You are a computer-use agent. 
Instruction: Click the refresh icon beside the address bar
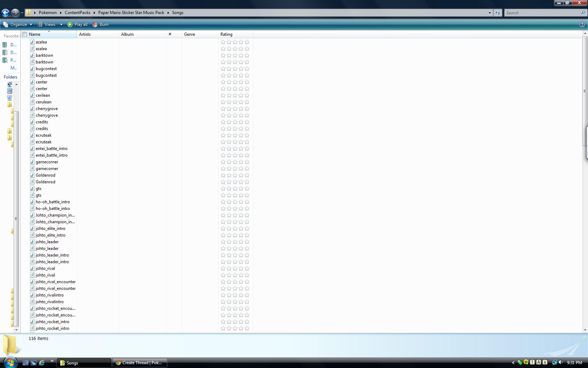[497, 13]
